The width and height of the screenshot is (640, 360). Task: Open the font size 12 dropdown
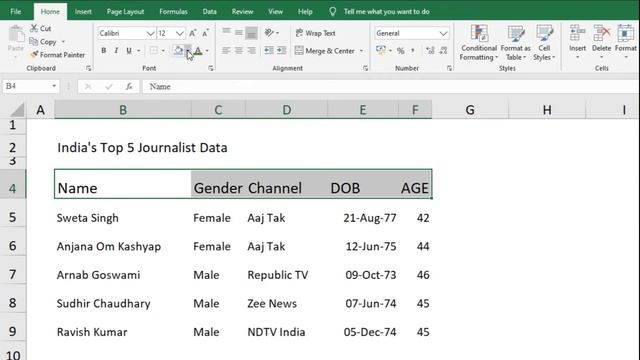point(180,33)
